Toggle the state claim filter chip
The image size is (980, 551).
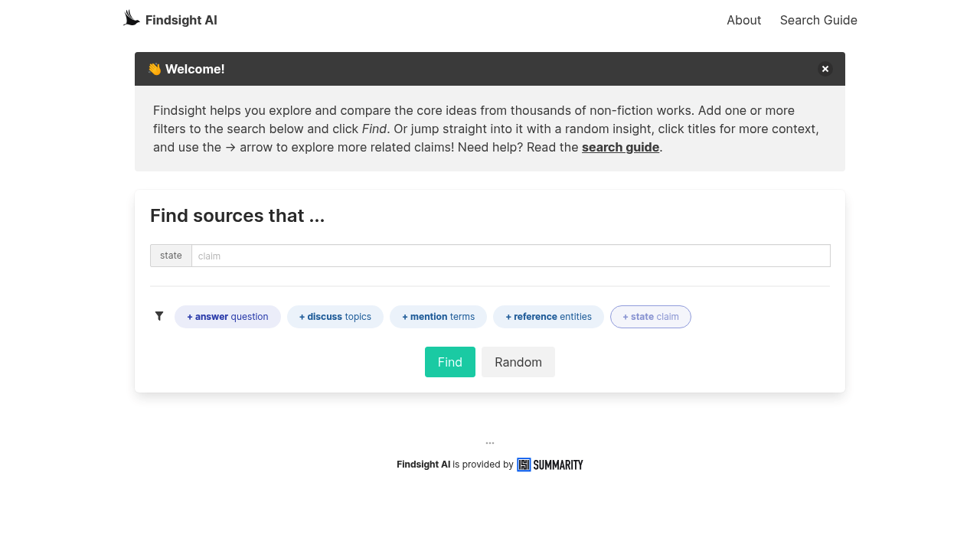[x=650, y=316]
